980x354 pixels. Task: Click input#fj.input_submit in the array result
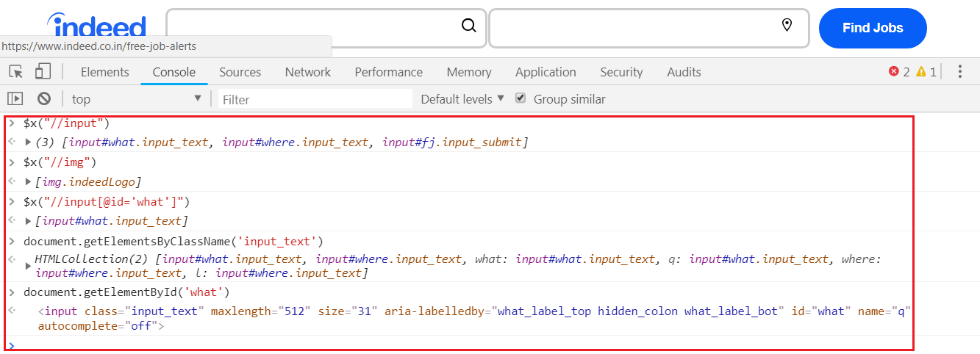(452, 142)
